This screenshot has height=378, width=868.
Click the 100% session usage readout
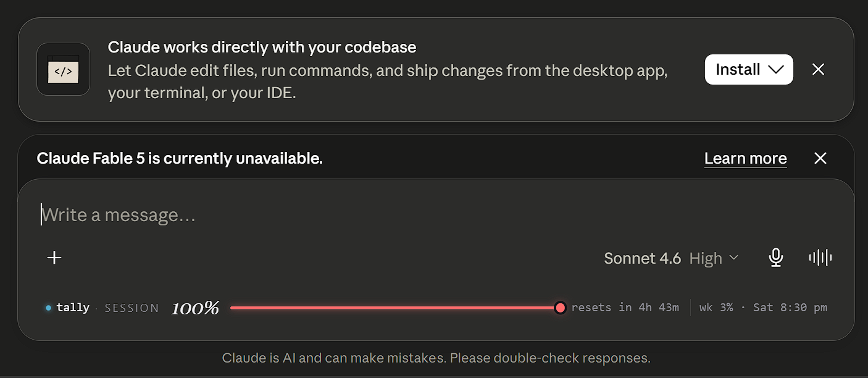[x=195, y=308]
